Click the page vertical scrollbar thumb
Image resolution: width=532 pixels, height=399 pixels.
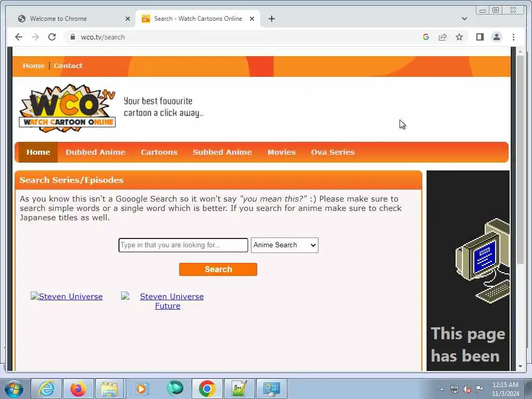click(x=521, y=159)
